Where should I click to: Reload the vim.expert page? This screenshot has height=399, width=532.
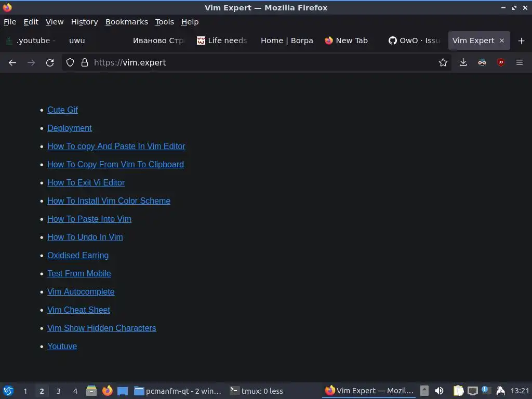coord(50,62)
